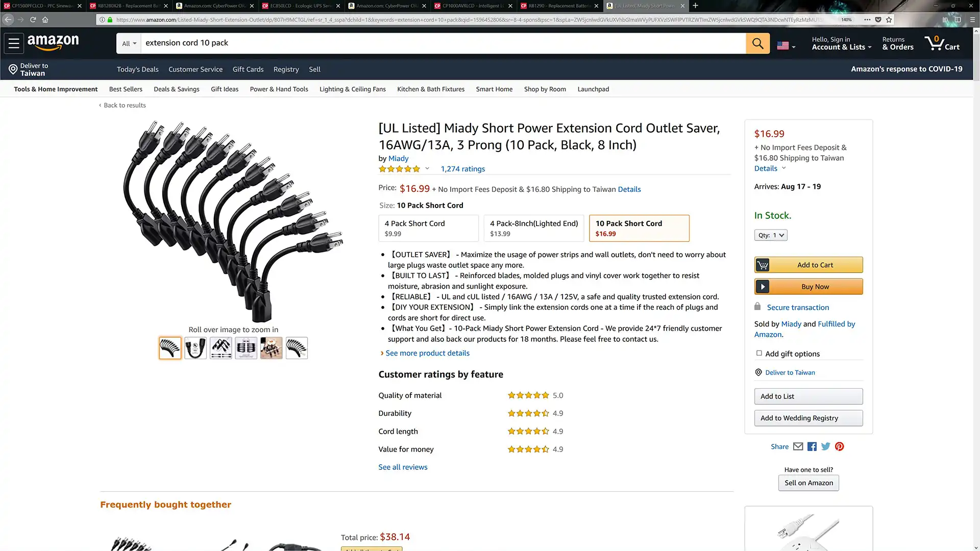Image resolution: width=980 pixels, height=551 pixels.
Task: Open the shopping cart icon
Action: pyautogui.click(x=942, y=43)
